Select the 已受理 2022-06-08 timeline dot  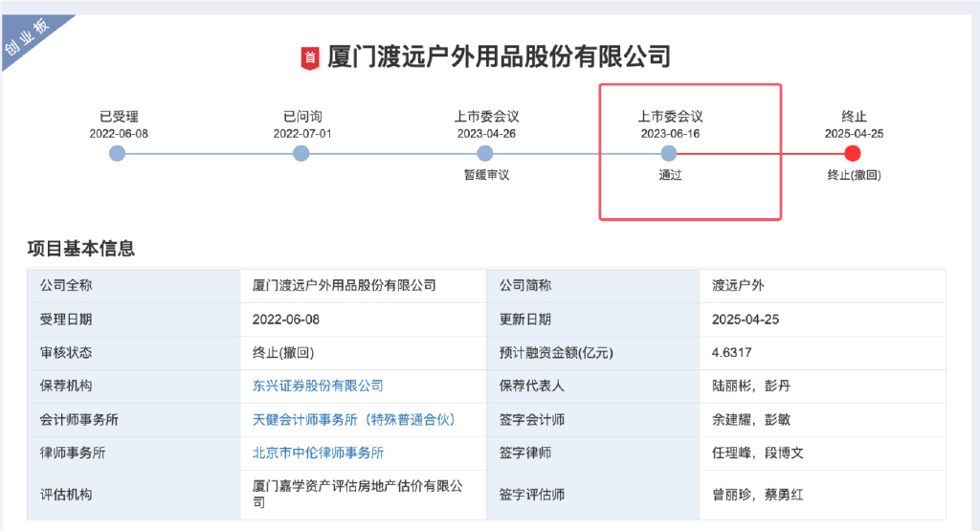117,153
